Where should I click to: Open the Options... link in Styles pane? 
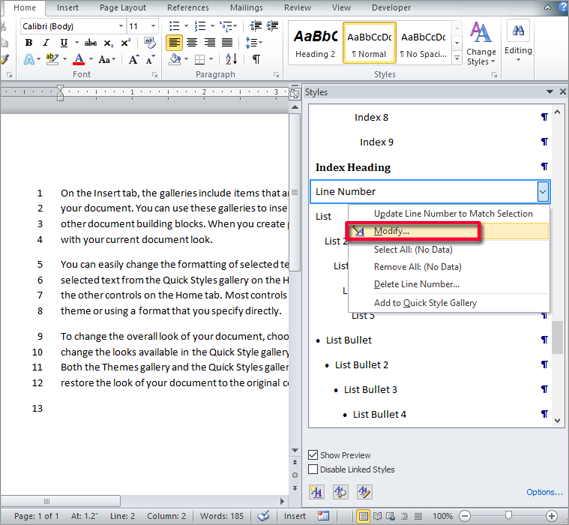(x=544, y=492)
